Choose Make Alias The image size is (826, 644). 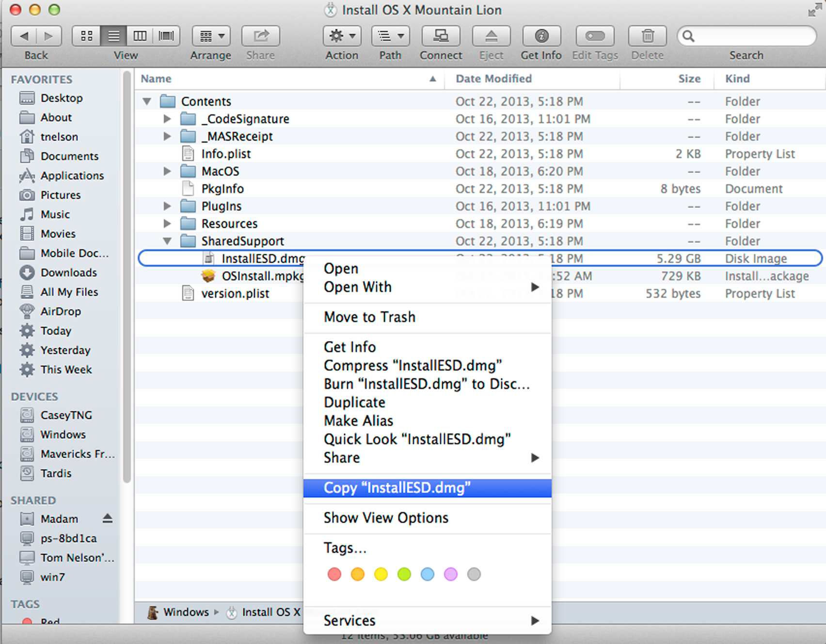click(428, 421)
